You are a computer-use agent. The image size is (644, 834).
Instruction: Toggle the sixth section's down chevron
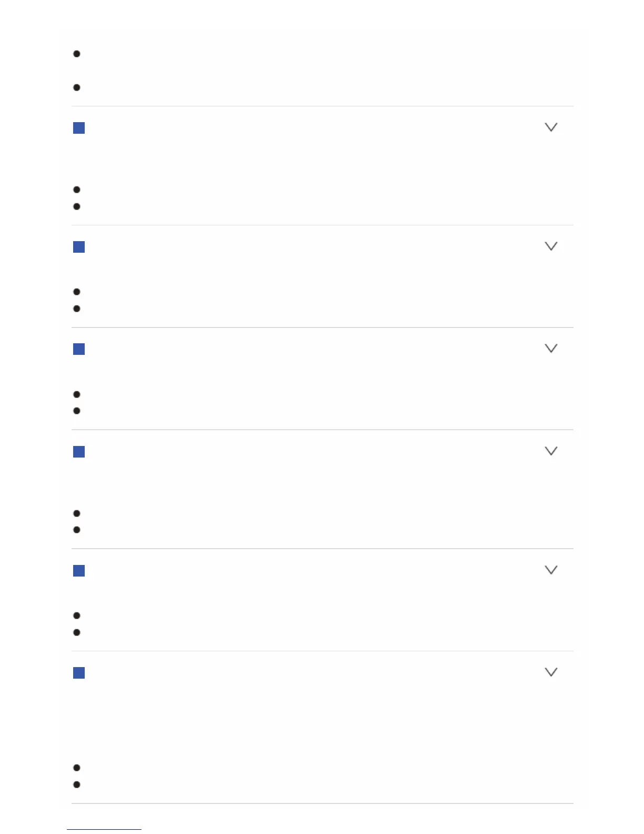click(551, 672)
